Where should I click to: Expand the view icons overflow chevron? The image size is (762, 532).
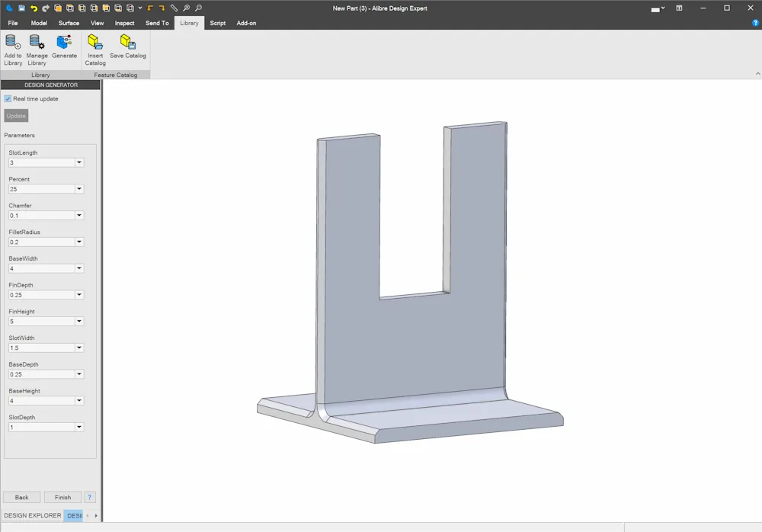140,8
